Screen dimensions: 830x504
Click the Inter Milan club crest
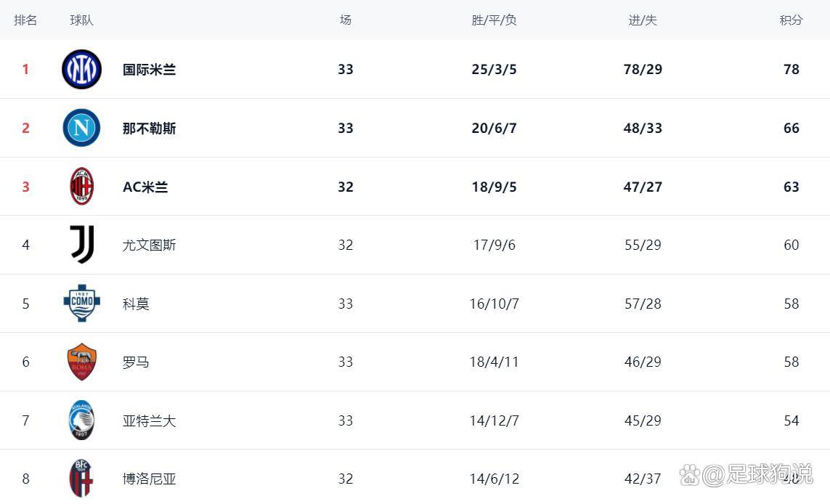pyautogui.click(x=81, y=70)
